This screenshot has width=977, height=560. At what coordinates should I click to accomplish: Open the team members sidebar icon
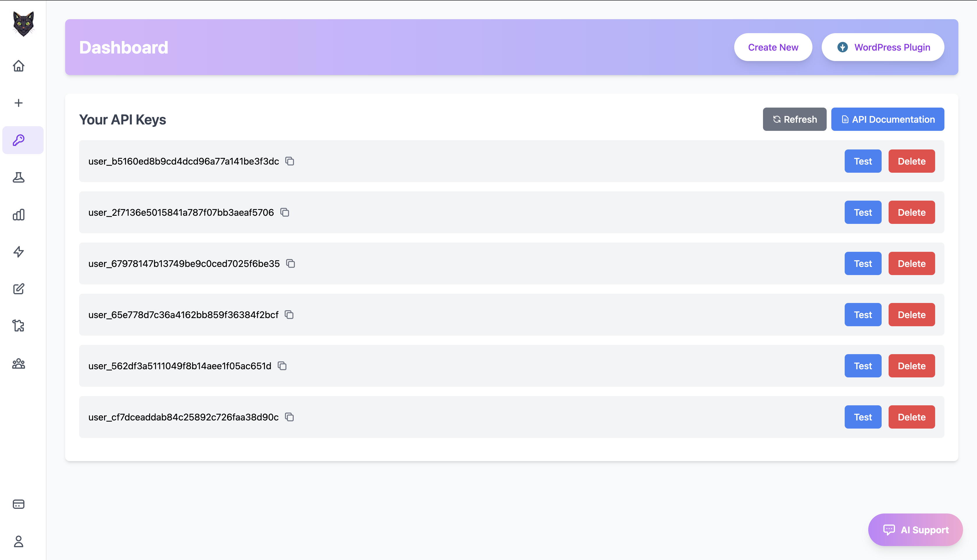click(x=18, y=363)
